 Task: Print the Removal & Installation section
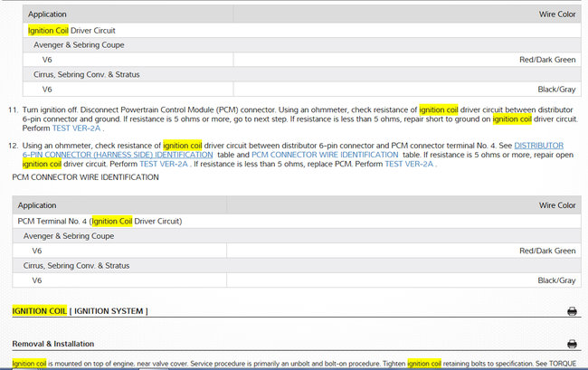[572, 344]
